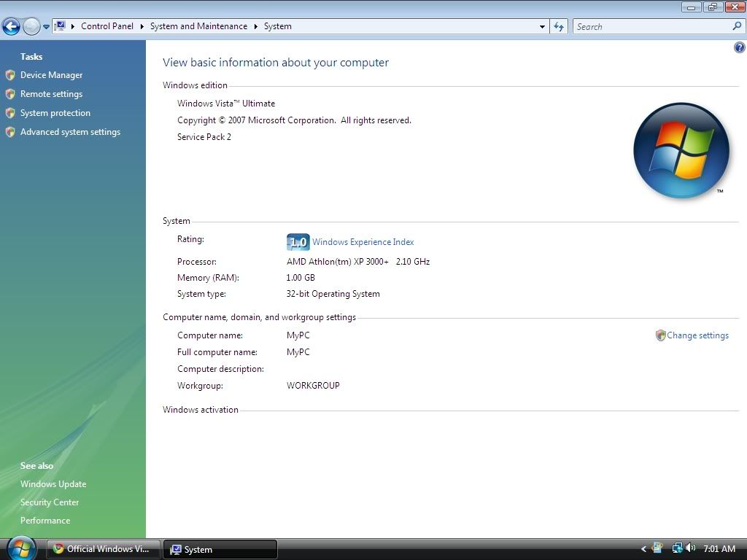
Task: Click processor value 'AMD Athlon(tm) XP 3000+'
Action: pos(337,262)
